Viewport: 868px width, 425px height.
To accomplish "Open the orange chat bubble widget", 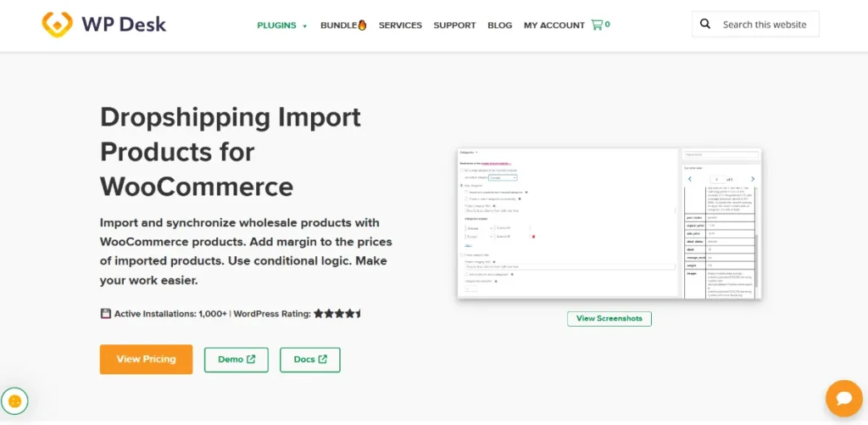I will pyautogui.click(x=843, y=398).
